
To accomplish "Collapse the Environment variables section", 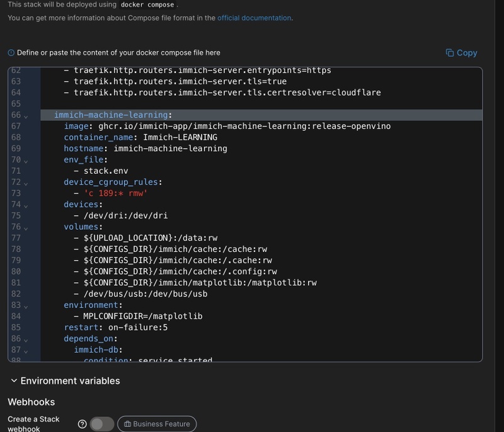I will [x=14, y=380].
